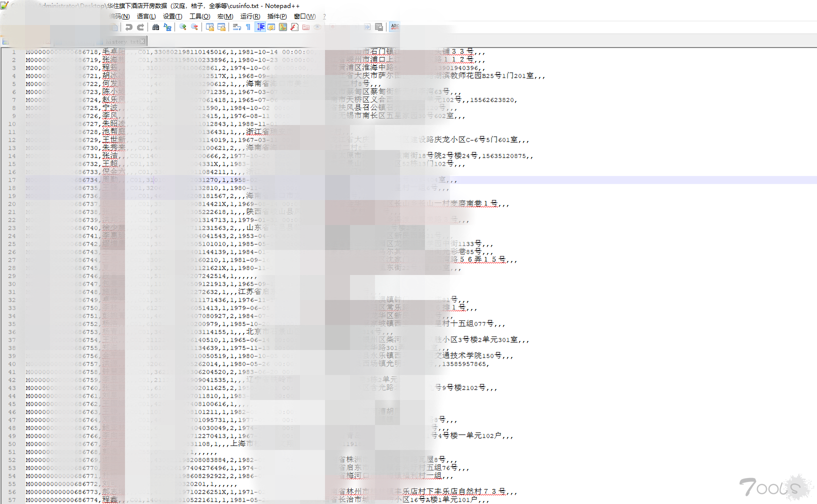817x504 pixels.
Task: Open the 工具(O) tools menu
Action: point(199,16)
